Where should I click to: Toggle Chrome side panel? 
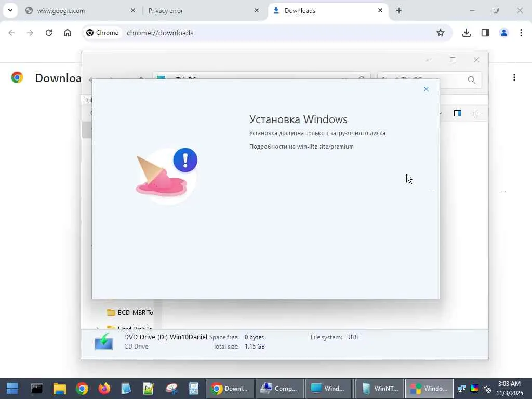click(485, 33)
